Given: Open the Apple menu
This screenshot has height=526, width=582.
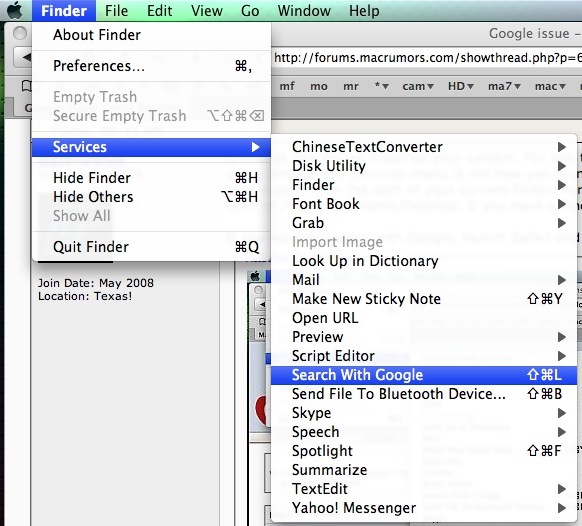Looking at the screenshot, I should (15, 10).
